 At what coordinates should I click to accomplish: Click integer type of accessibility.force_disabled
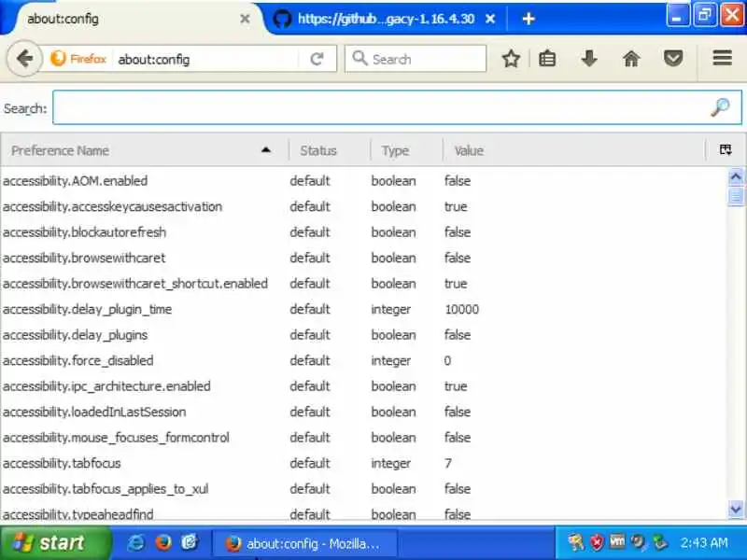tap(390, 361)
